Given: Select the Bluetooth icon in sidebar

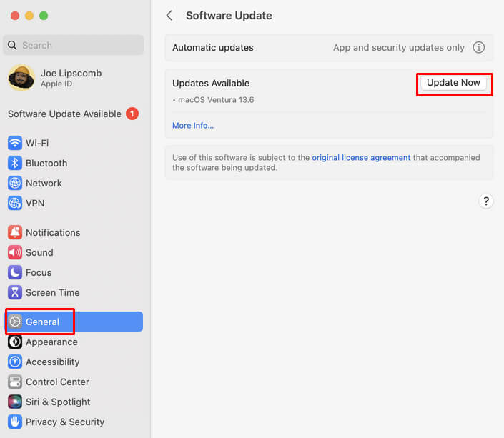Looking at the screenshot, I should [x=15, y=163].
